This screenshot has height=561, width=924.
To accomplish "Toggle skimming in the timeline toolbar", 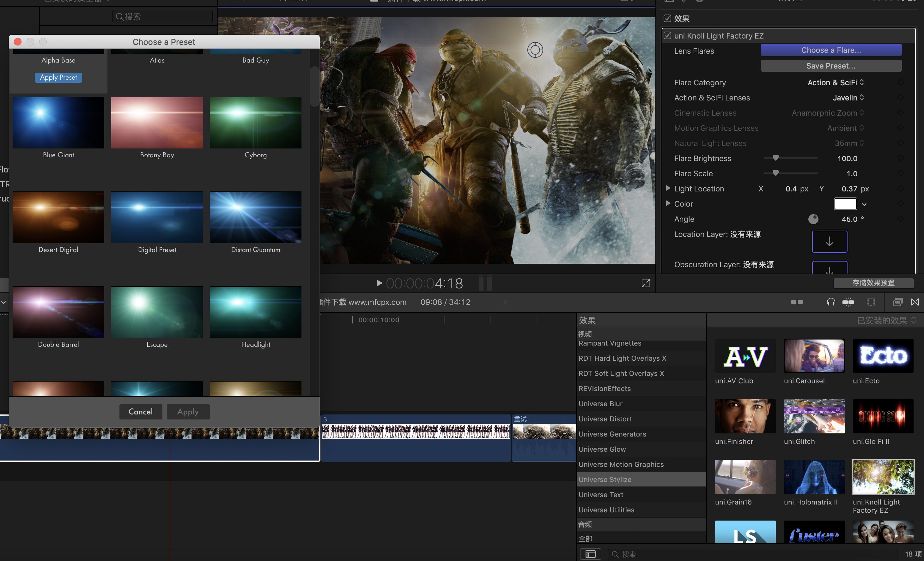I will (x=797, y=302).
